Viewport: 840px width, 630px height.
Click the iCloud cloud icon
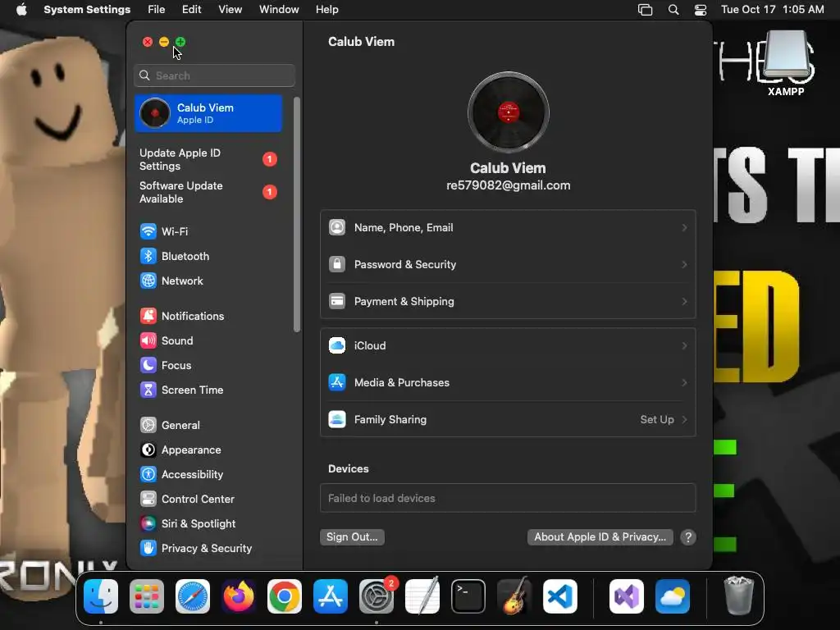click(x=337, y=345)
